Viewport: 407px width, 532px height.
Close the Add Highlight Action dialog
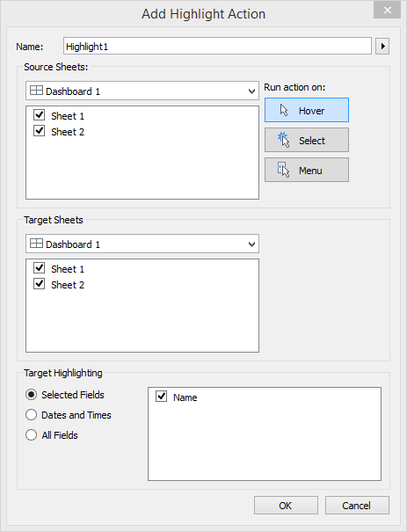point(388,11)
